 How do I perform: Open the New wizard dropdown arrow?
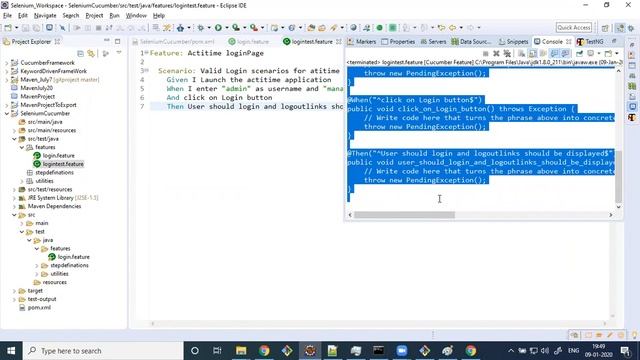pyautogui.click(x=16, y=28)
